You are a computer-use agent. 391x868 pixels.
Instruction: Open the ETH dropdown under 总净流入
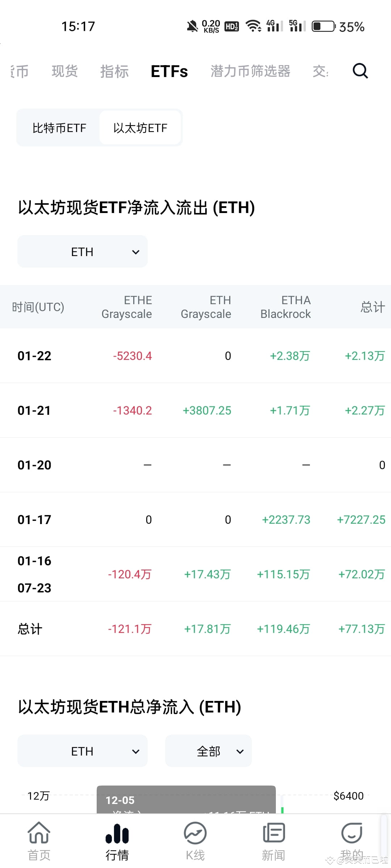coord(83,751)
